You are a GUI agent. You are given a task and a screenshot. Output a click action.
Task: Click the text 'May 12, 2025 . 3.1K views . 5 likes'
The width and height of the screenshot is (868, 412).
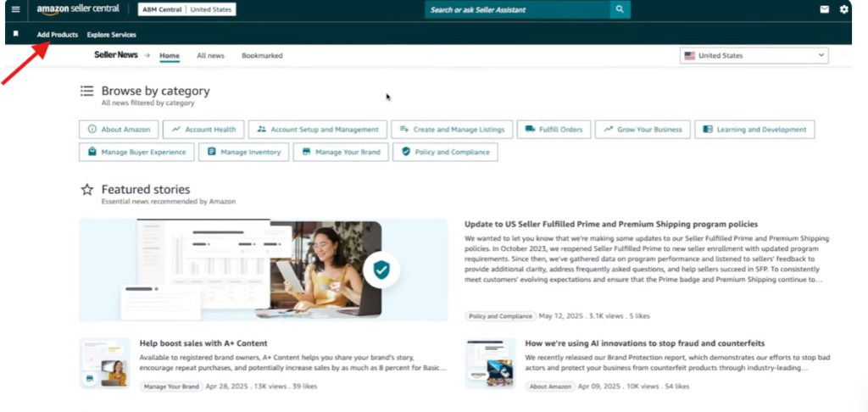pyautogui.click(x=594, y=316)
